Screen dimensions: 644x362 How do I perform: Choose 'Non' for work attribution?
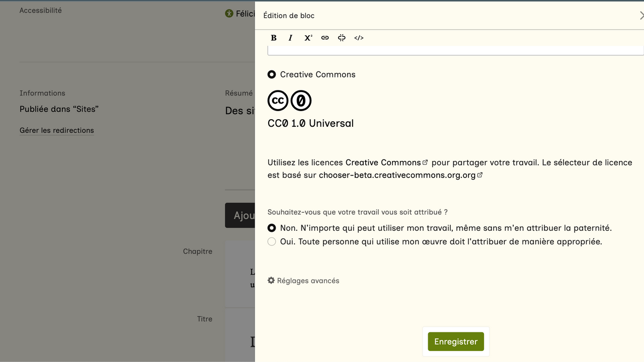[272, 228]
